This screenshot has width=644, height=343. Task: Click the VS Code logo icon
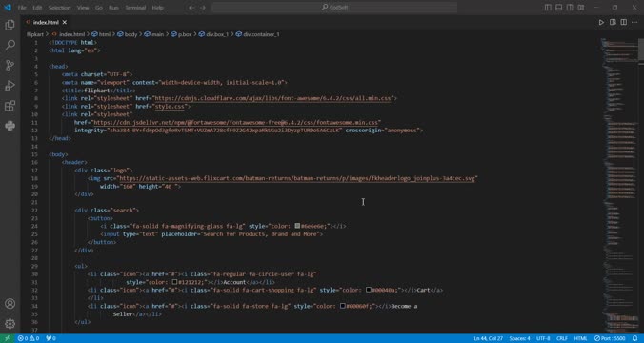[7, 8]
